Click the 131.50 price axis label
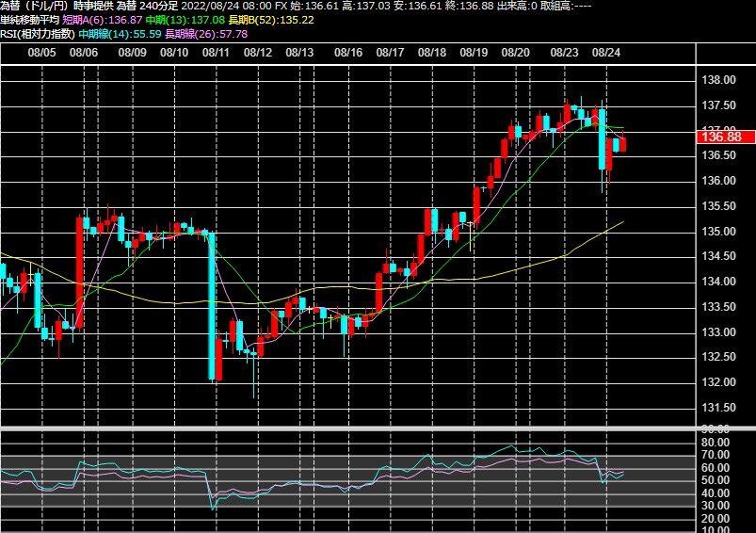 [x=719, y=408]
